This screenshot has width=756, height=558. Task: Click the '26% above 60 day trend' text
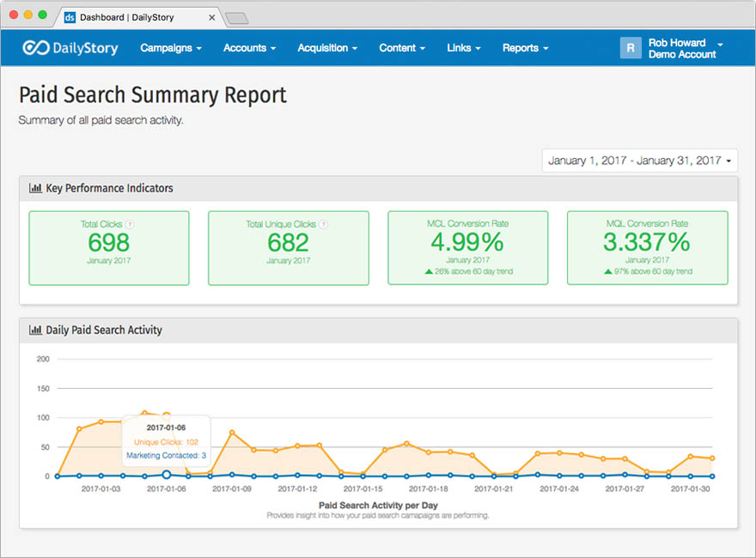click(473, 272)
